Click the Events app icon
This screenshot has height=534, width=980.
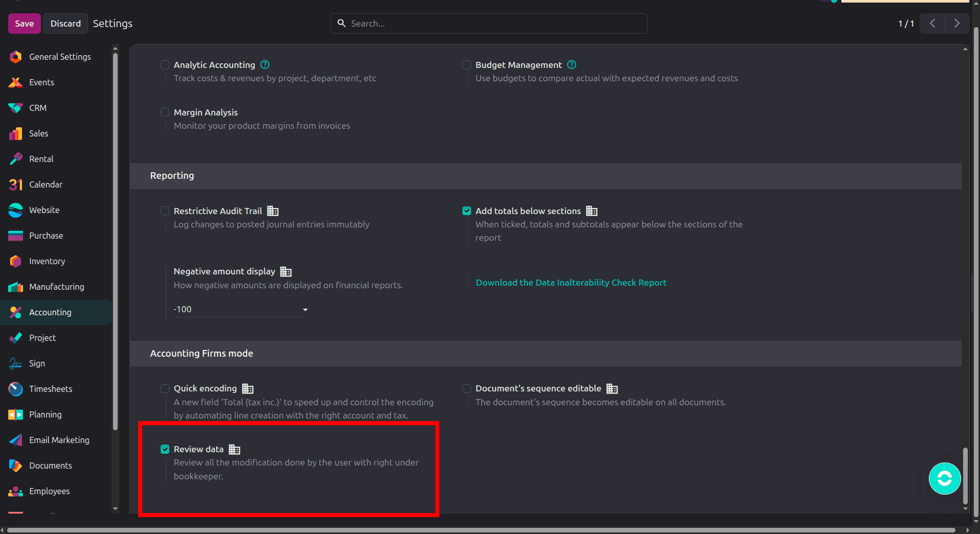(x=16, y=82)
